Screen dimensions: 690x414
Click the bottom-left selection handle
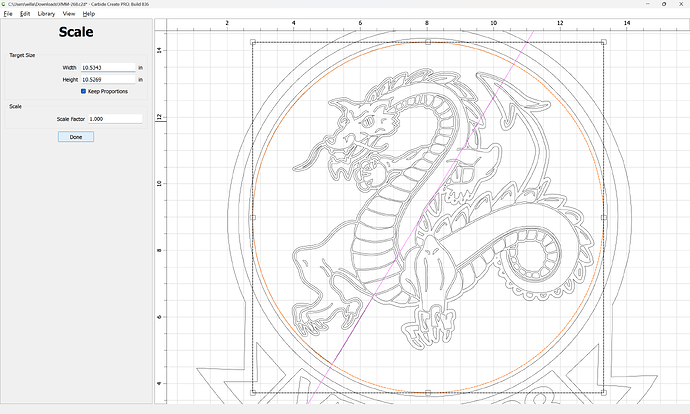252,393
